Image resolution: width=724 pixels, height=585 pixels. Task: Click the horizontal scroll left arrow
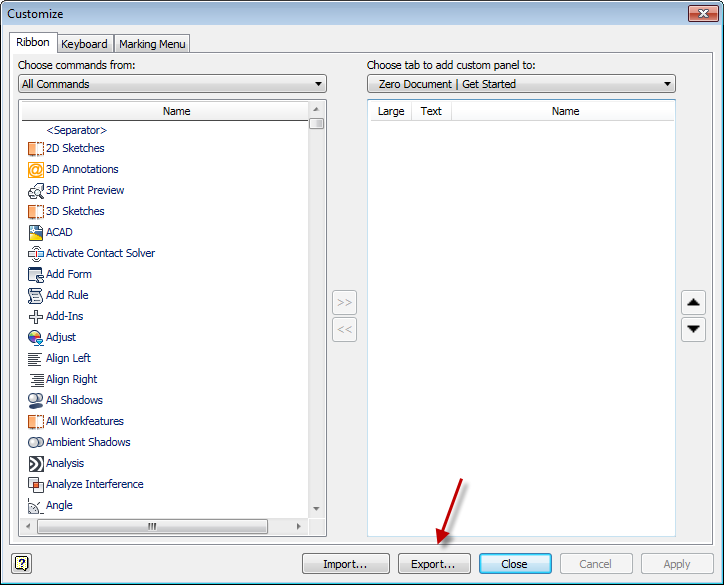29,526
